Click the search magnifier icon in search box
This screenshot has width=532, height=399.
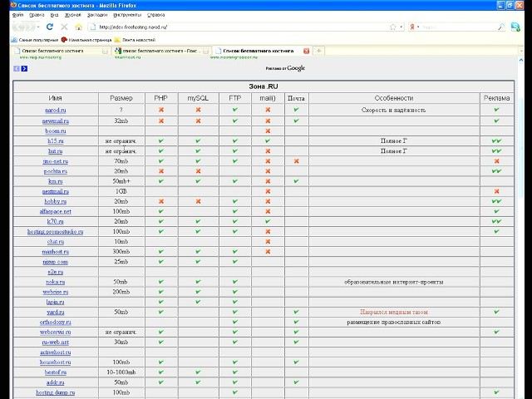[500, 27]
